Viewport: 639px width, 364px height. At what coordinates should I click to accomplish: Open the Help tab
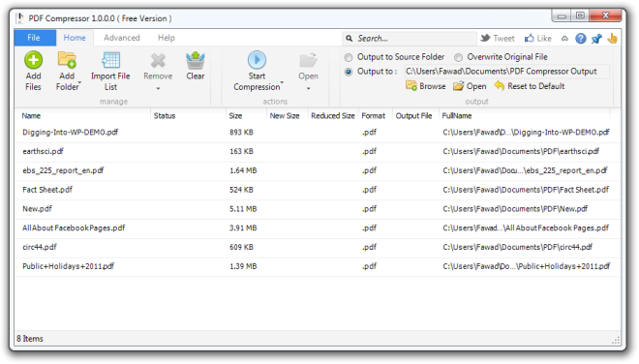pyautogui.click(x=167, y=38)
